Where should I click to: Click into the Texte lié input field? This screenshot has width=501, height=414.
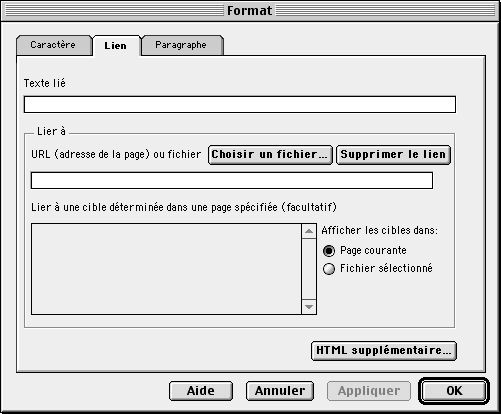click(x=240, y=104)
